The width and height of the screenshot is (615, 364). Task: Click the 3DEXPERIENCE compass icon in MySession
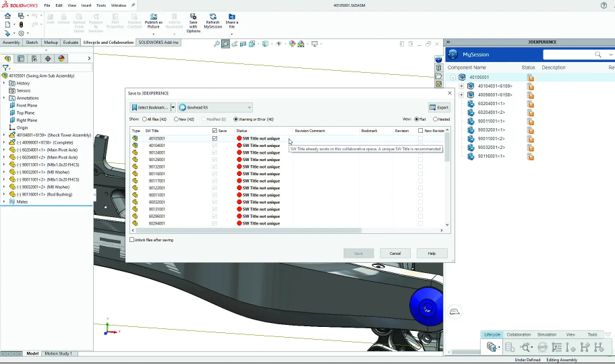pyautogui.click(x=453, y=54)
